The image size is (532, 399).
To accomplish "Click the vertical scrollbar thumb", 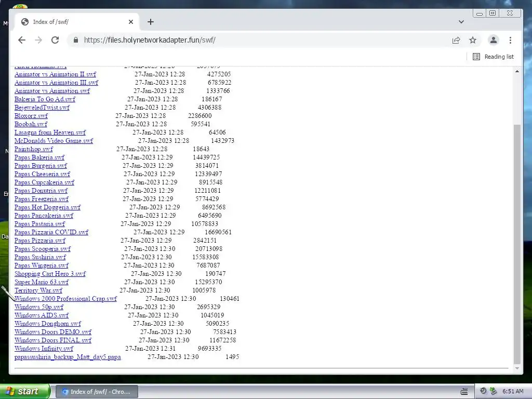I will (x=517, y=244).
